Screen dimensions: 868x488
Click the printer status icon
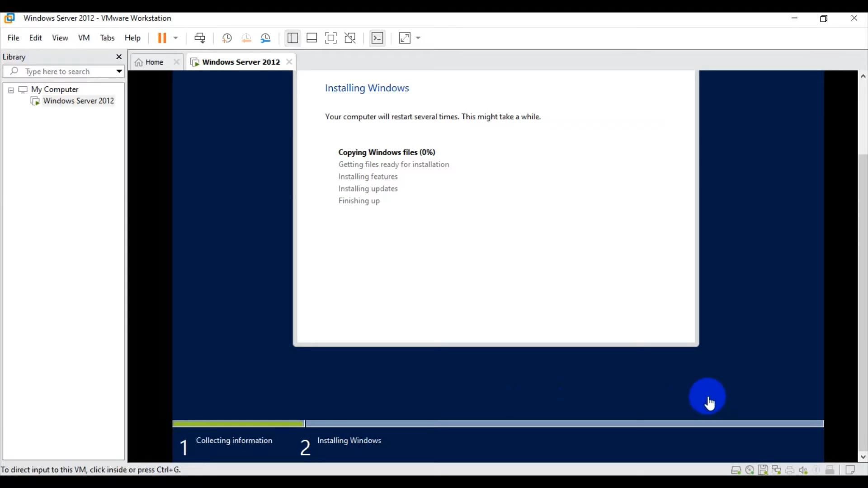click(x=790, y=470)
